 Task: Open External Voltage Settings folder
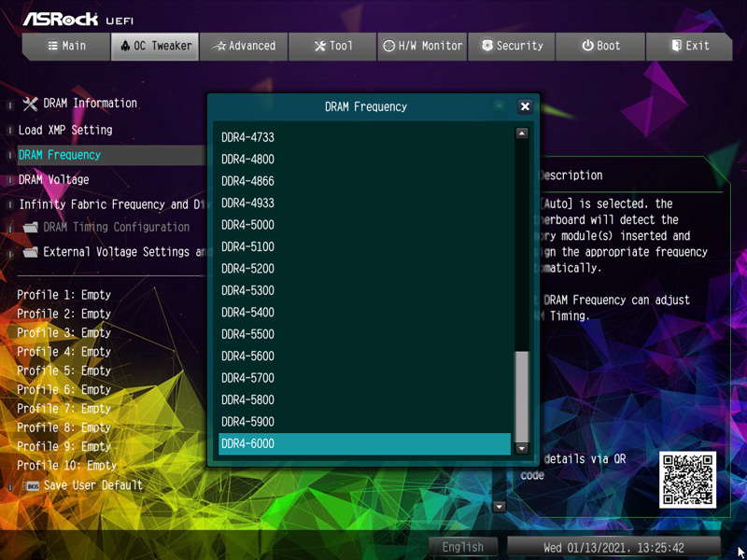125,252
